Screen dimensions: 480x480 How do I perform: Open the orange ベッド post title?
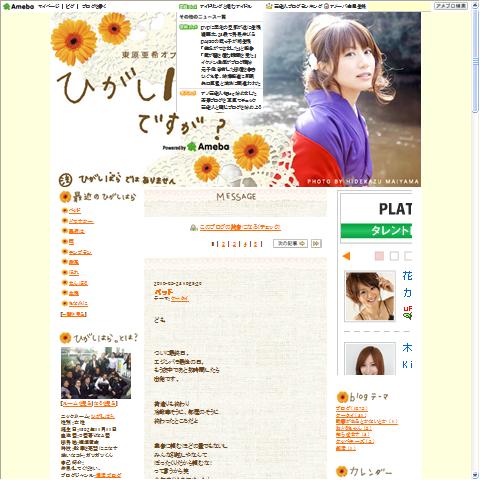pos(164,292)
